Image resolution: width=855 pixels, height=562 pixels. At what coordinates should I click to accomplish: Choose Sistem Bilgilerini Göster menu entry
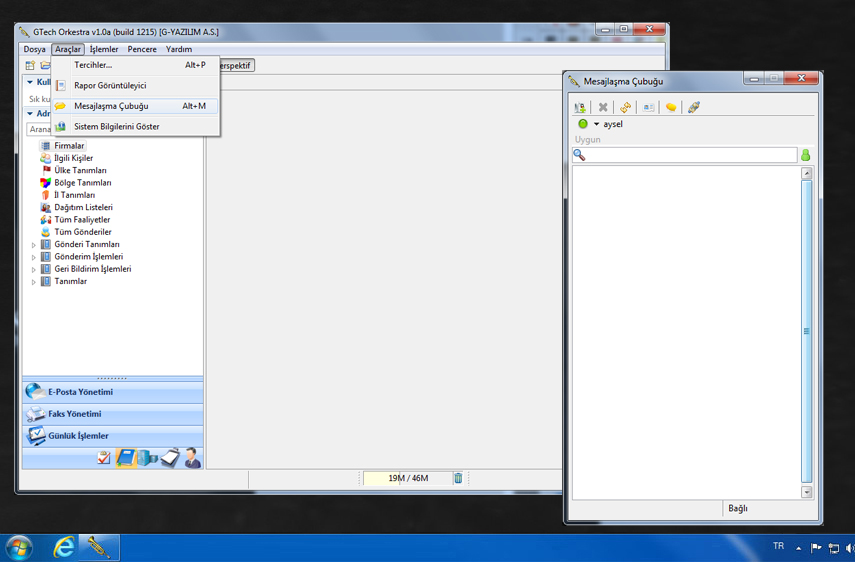[x=116, y=127]
